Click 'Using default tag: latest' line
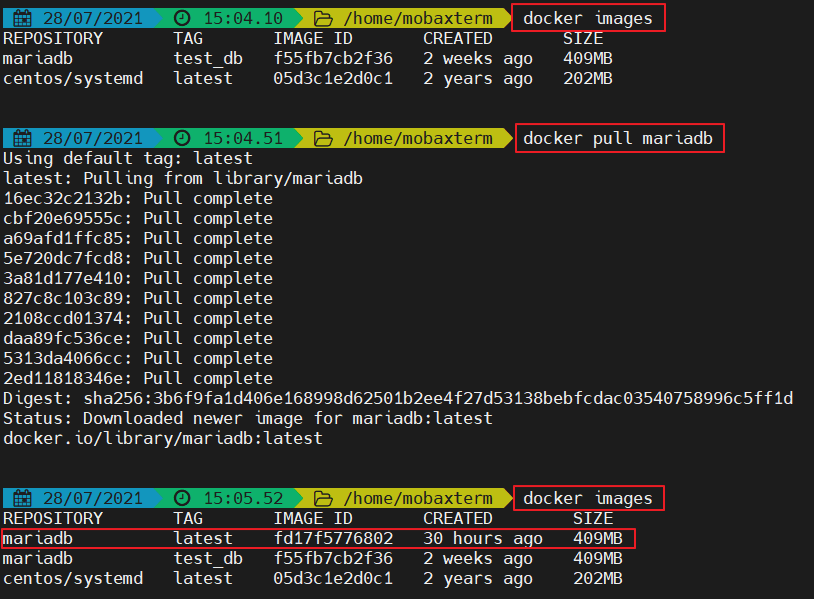The width and height of the screenshot is (814, 599). (128, 158)
